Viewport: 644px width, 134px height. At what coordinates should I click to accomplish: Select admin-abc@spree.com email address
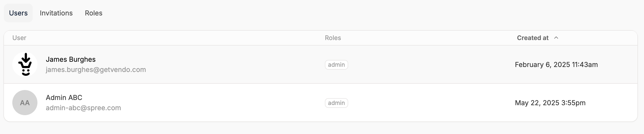click(83, 108)
